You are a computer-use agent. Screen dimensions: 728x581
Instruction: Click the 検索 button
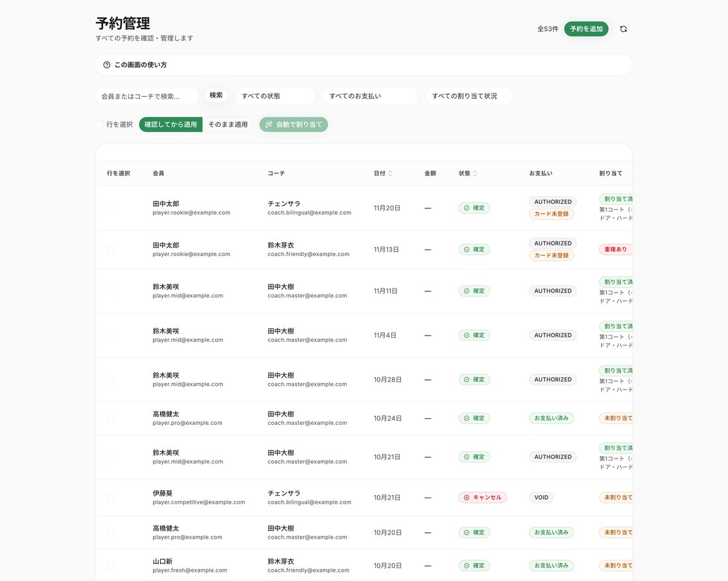point(216,95)
